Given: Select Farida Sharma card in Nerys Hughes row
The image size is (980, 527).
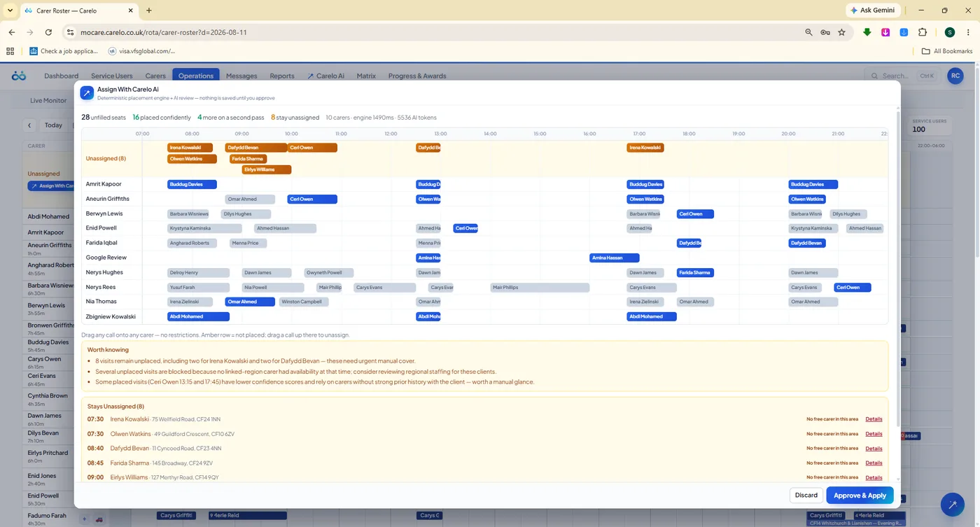Looking at the screenshot, I should click(695, 272).
